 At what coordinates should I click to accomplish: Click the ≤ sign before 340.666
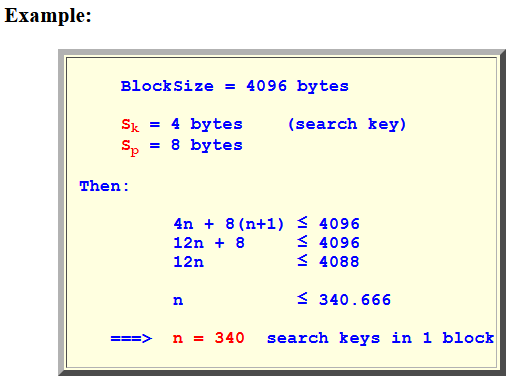pos(302,298)
